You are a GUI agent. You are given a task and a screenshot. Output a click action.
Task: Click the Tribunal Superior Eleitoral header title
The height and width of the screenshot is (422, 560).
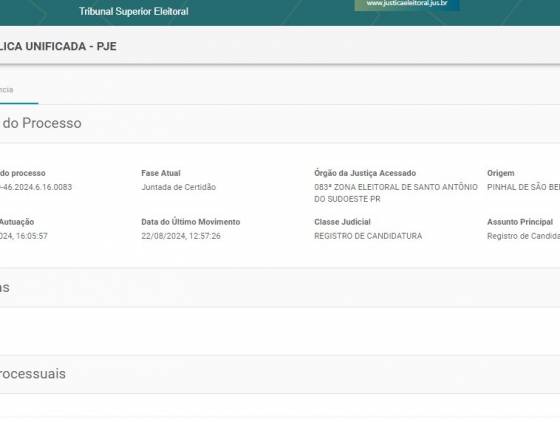(134, 12)
